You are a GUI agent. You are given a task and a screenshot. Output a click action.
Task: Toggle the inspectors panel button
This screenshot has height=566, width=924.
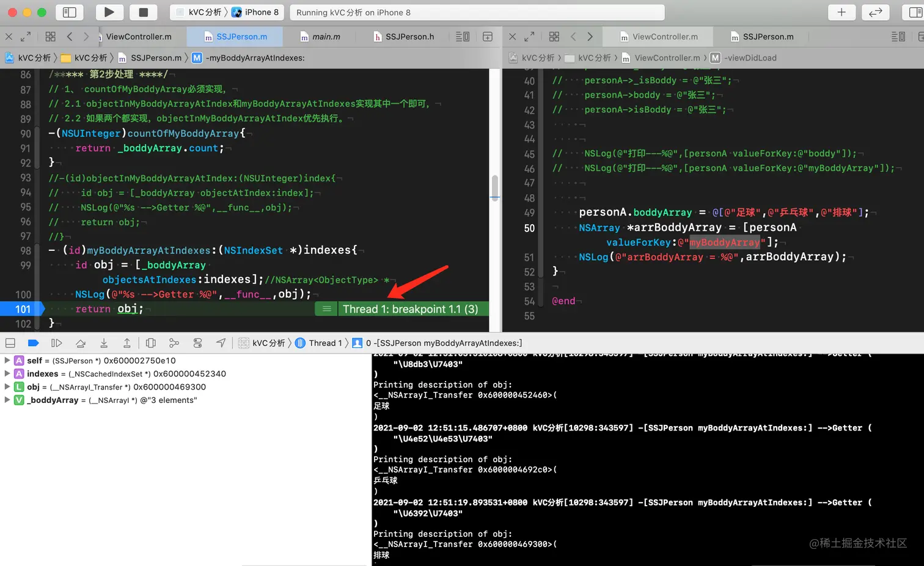(x=915, y=12)
